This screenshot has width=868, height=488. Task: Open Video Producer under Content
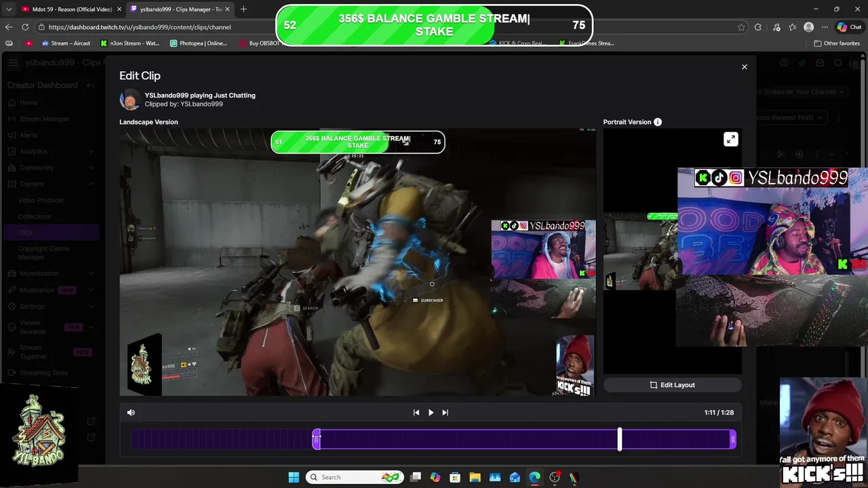[x=41, y=201]
